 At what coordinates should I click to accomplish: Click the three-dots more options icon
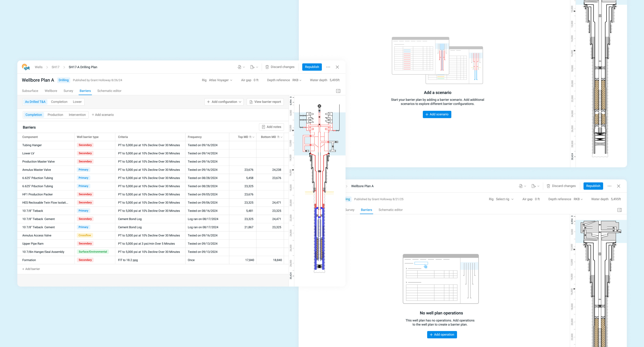[x=328, y=67]
